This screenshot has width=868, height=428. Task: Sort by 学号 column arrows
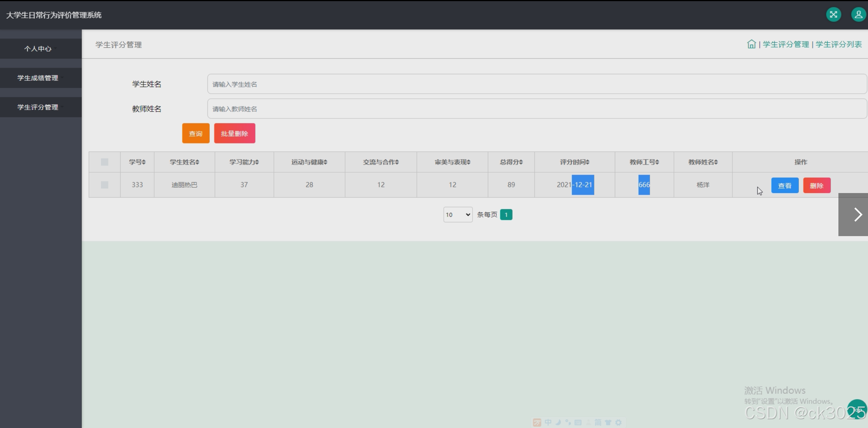[x=144, y=162]
